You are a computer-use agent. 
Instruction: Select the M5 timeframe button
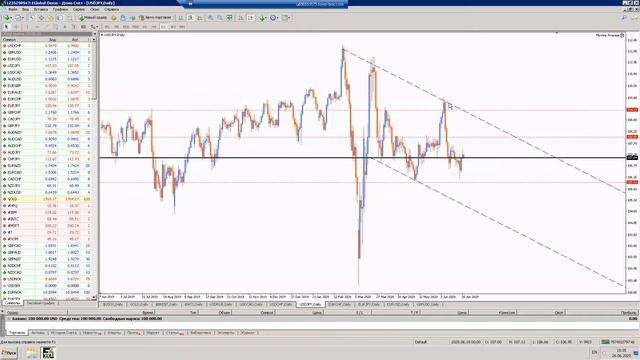pos(116,27)
